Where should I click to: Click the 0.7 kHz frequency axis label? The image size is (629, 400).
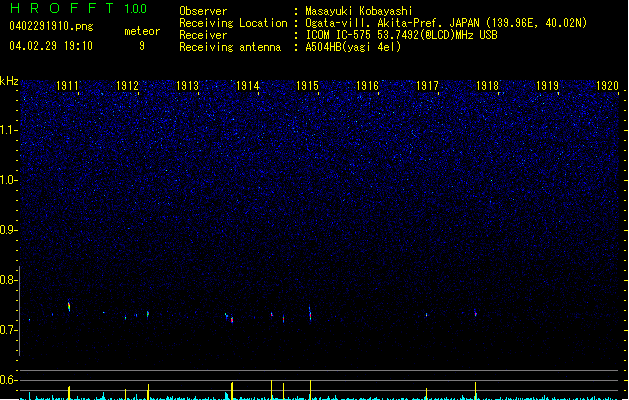pyautogui.click(x=8, y=330)
